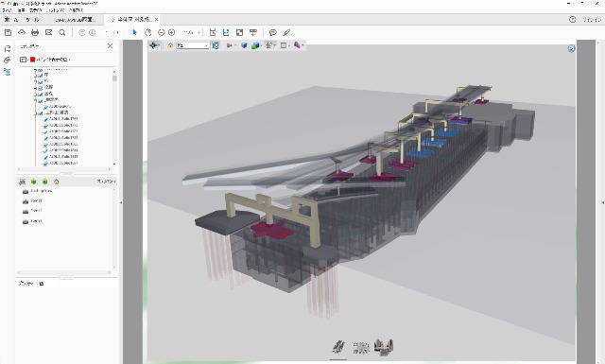The width and height of the screenshot is (605, 364).
Task: Open the search magnifier tool
Action: (61, 32)
